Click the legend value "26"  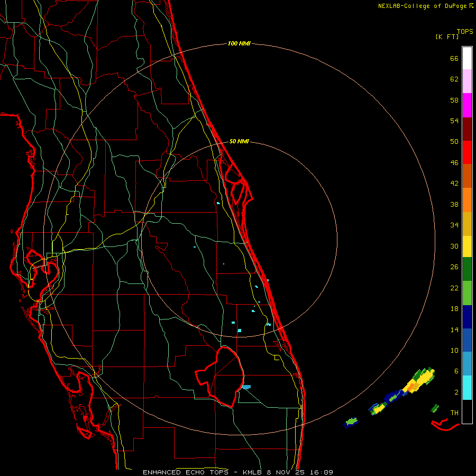point(454,267)
